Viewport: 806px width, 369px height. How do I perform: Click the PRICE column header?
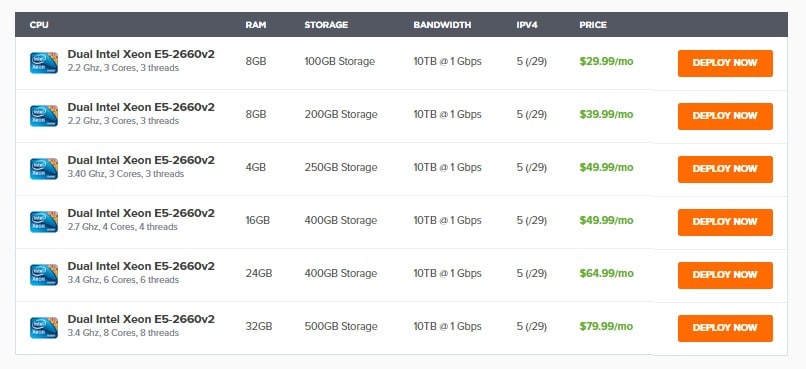(x=593, y=25)
